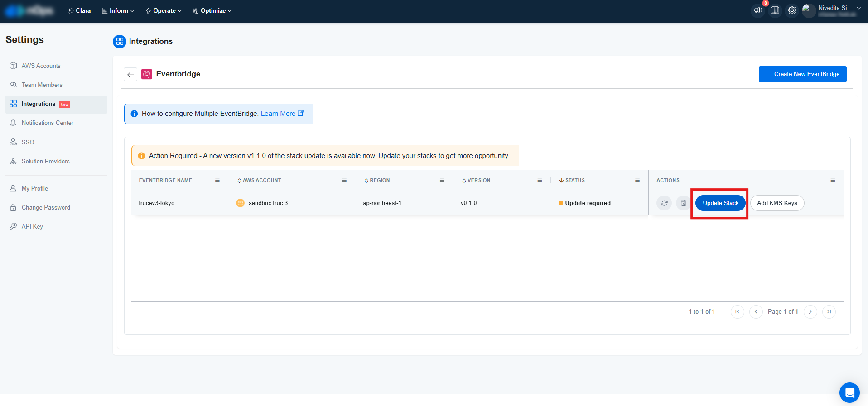Image resolution: width=868 pixels, height=406 pixels.
Task: Click the settings gear icon in top bar
Action: click(792, 10)
